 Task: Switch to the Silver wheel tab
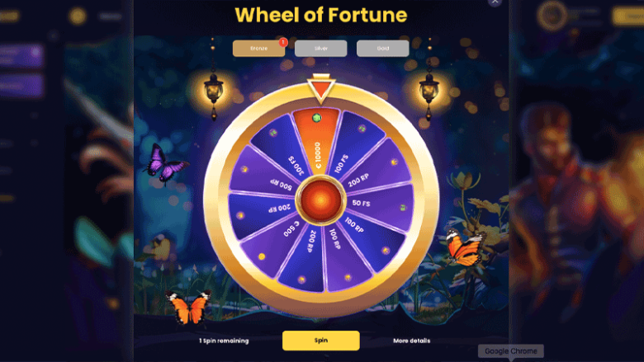[321, 49]
